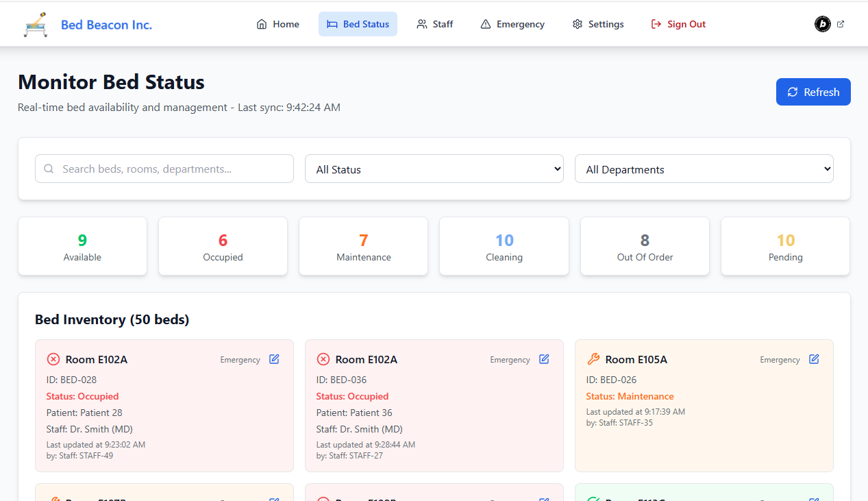Open the All Departments dropdown
The height and width of the screenshot is (501, 868).
(x=704, y=169)
